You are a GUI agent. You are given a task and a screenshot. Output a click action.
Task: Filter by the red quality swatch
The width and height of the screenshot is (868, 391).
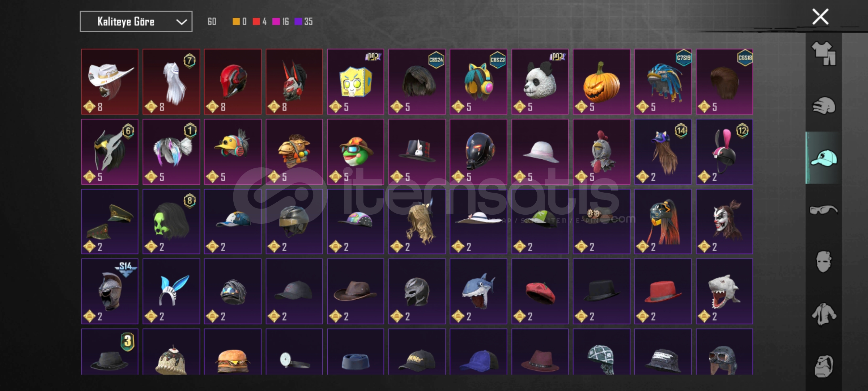coord(256,22)
